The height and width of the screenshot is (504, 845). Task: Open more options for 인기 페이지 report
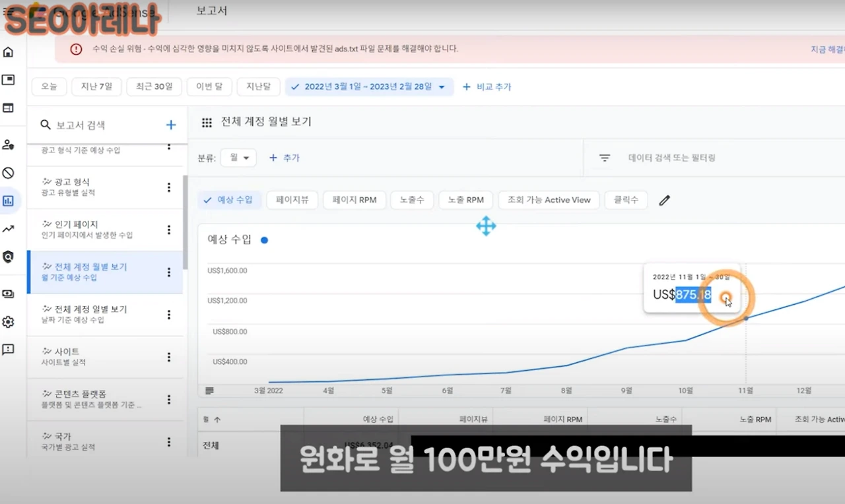tap(169, 230)
